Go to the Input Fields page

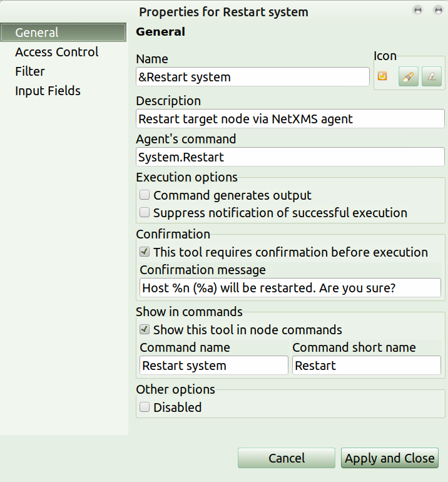click(x=48, y=91)
